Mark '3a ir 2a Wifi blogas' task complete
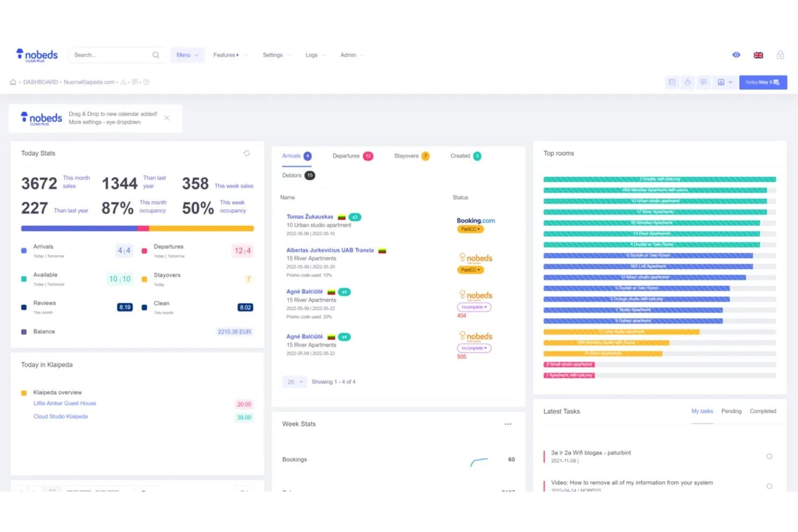798x532 pixels. tap(769, 457)
